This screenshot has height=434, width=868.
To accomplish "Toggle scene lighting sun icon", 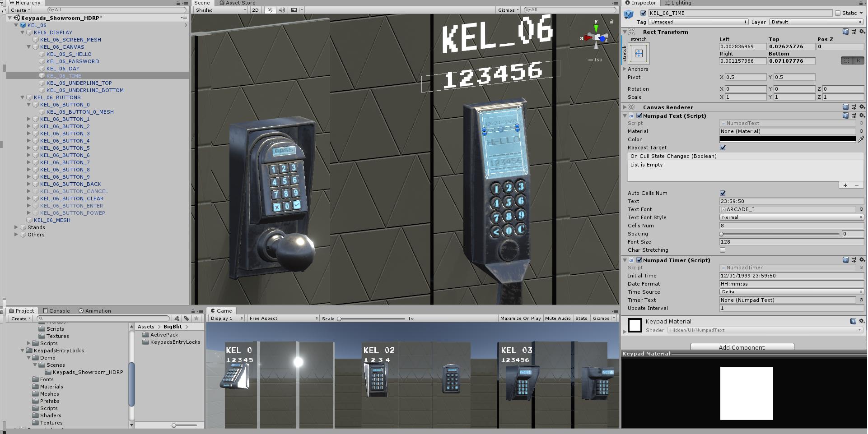I will coord(270,10).
